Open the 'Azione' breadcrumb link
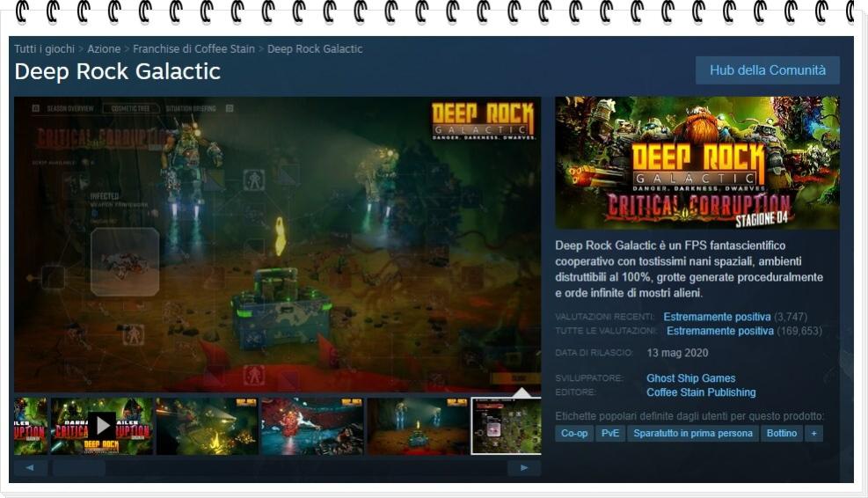This screenshot has width=868, height=498. click(104, 48)
